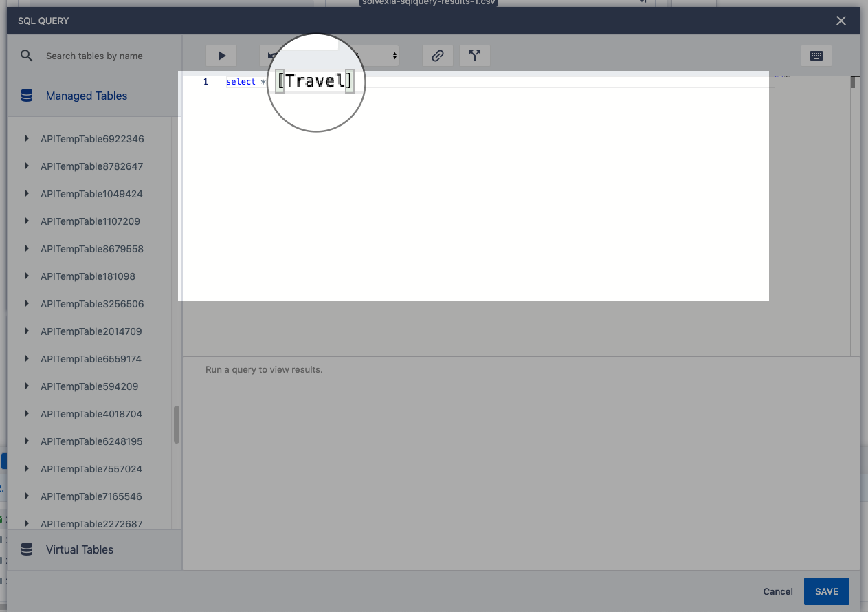Expand APITempTable1049424 tree node

pyautogui.click(x=27, y=194)
